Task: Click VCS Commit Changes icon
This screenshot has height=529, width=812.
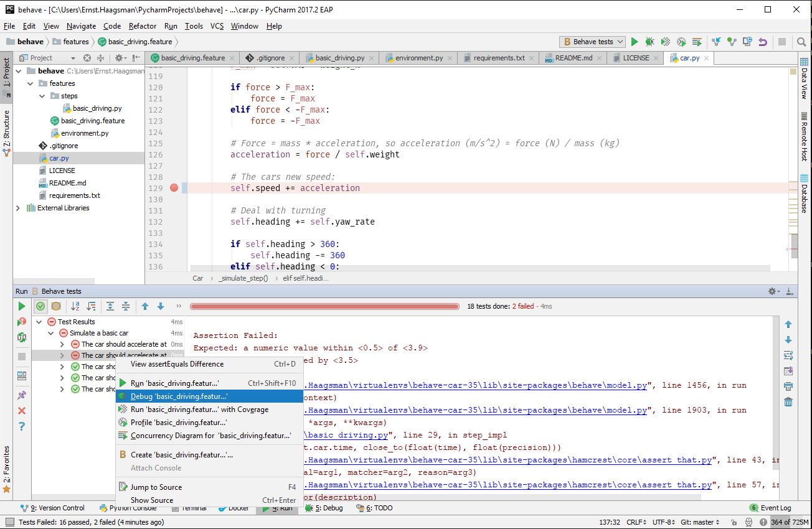Action: 732,42
